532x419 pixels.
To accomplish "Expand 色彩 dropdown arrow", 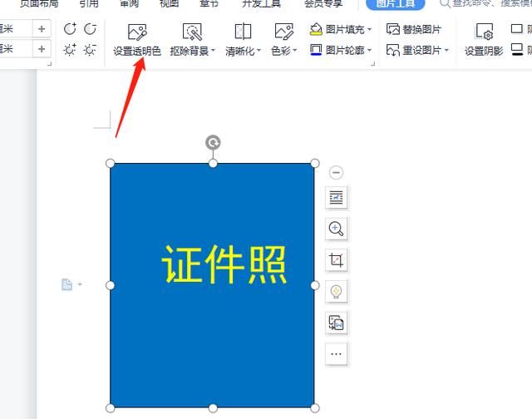I will point(295,51).
